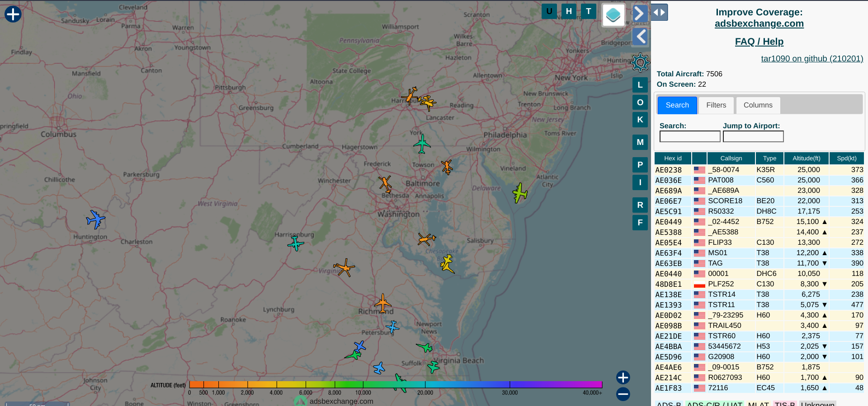This screenshot has width=868, height=406.
Task: Open the settings gear icon
Action: click(x=640, y=62)
